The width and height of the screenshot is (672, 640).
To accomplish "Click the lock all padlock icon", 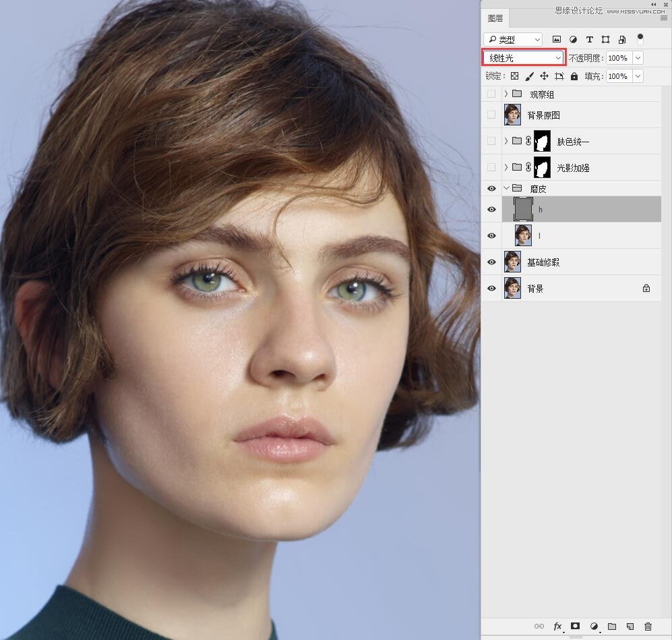I will [574, 76].
